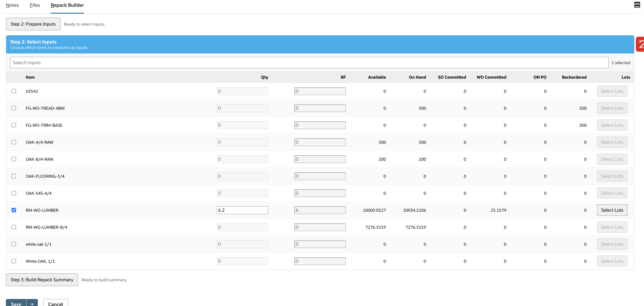Image resolution: width=644 pixels, height=306 pixels.
Task: Click Select Lots for OAK-8/4-RAW
Action: [612, 159]
